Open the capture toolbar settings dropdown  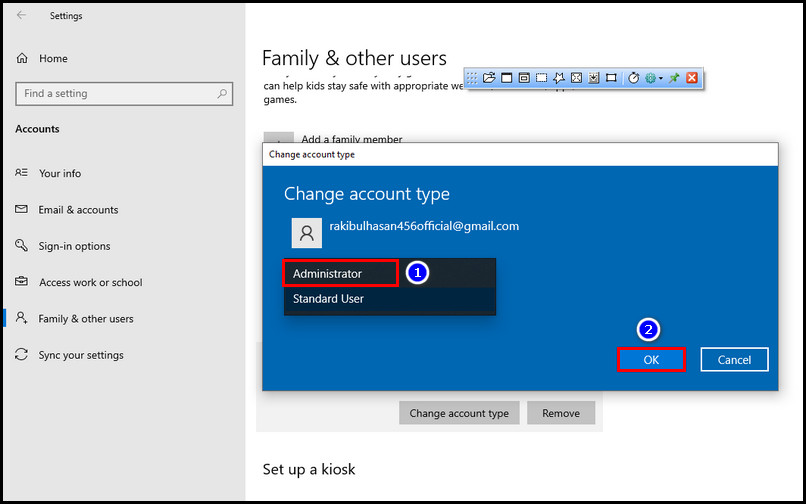click(x=654, y=78)
